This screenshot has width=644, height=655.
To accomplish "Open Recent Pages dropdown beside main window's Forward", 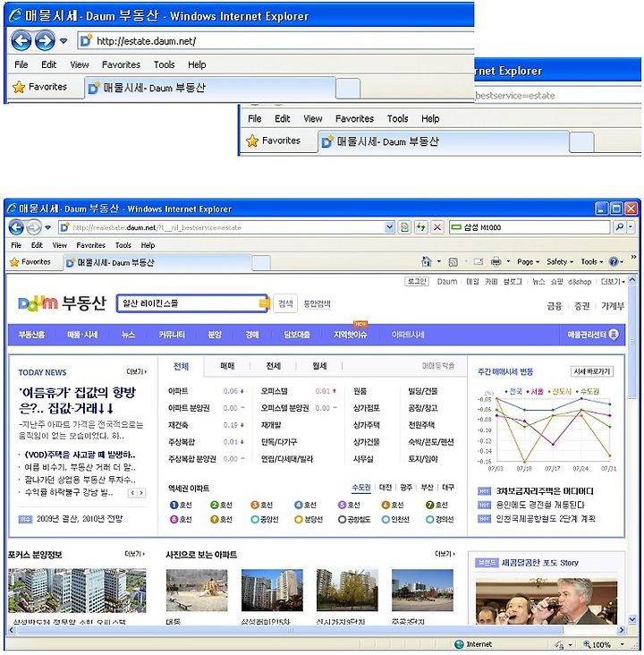I will 48,227.
